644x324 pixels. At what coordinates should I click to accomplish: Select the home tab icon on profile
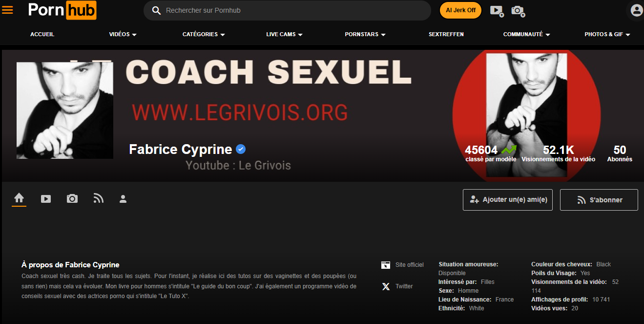click(19, 198)
